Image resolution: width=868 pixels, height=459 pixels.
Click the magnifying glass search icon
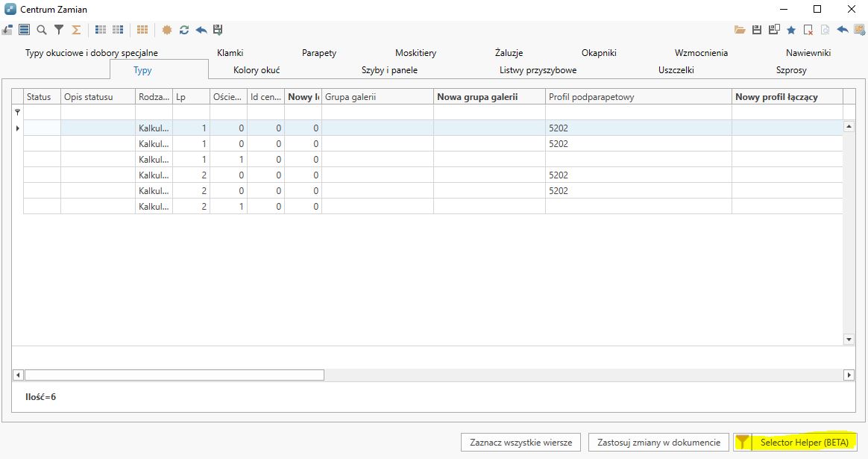(42, 30)
